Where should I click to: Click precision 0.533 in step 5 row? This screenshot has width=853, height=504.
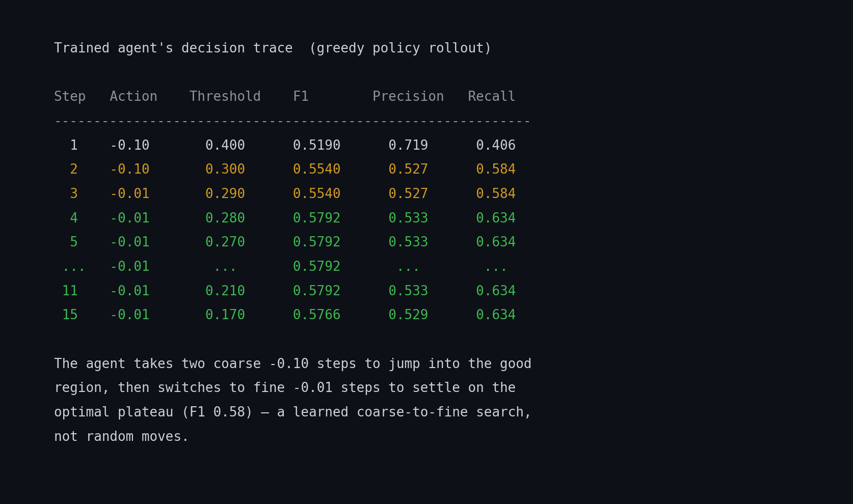point(408,242)
